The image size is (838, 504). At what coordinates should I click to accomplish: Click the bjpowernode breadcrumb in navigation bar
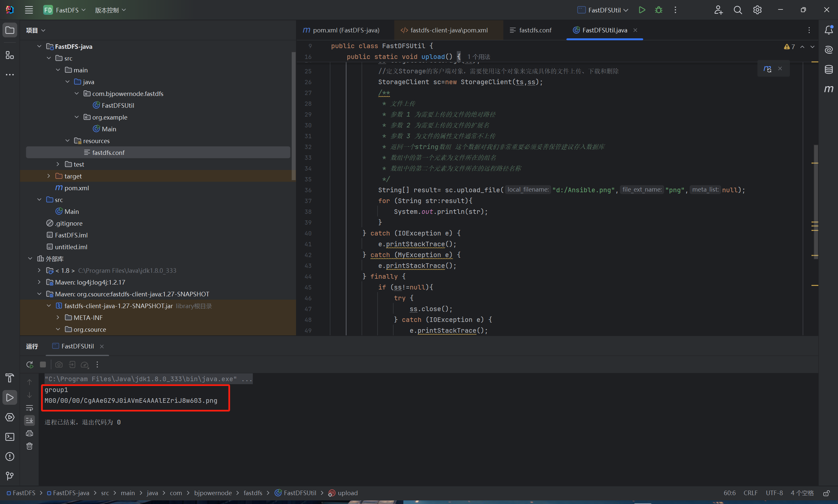pyautogui.click(x=213, y=493)
